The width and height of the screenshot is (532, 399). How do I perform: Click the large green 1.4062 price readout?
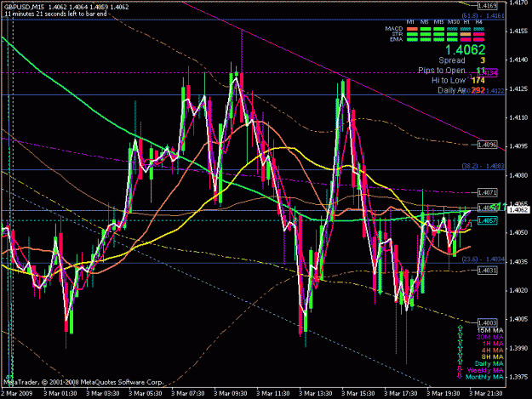point(465,50)
